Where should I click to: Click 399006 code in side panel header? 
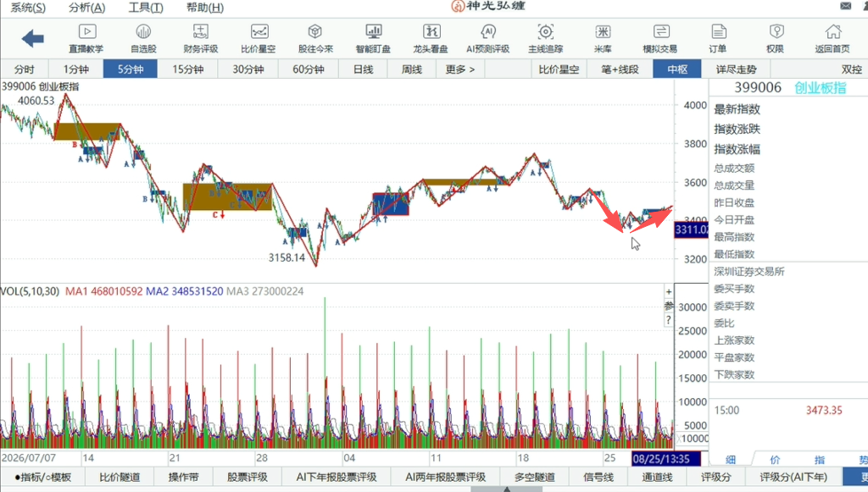pos(758,88)
